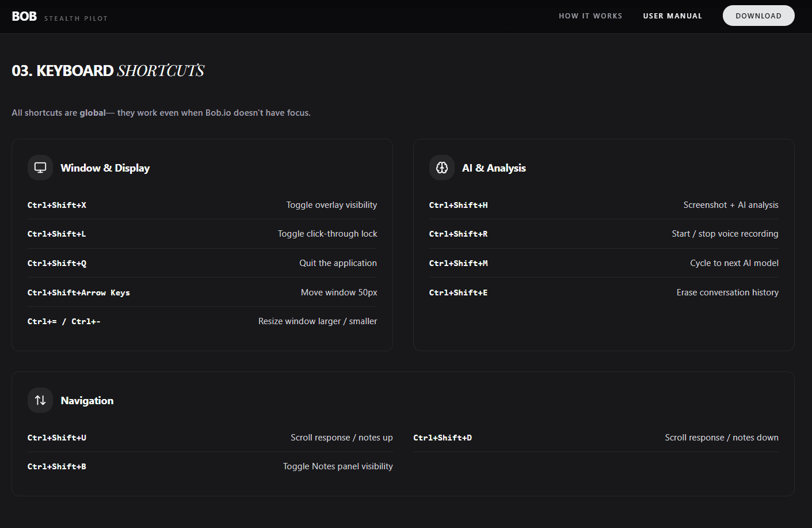Click "Cycle to next AI model" description
Viewport: 812px width, 528px height.
(734, 263)
